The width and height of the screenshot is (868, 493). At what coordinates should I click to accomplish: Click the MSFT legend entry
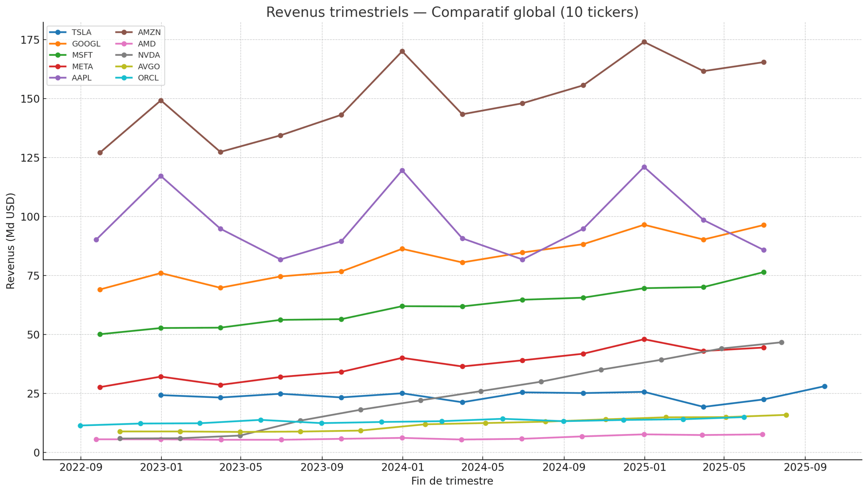point(82,55)
